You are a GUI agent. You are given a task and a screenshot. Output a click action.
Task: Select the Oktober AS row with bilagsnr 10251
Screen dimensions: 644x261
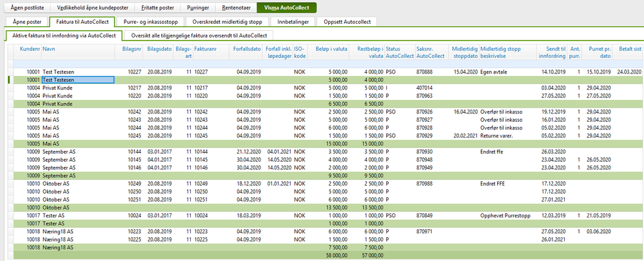(x=329, y=199)
